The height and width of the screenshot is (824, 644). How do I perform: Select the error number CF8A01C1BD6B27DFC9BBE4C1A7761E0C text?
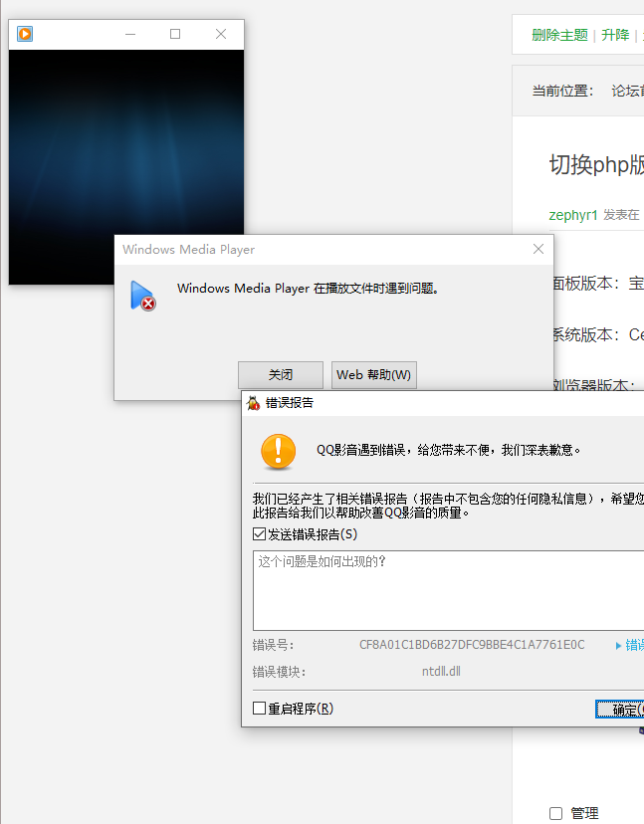pyautogui.click(x=472, y=645)
